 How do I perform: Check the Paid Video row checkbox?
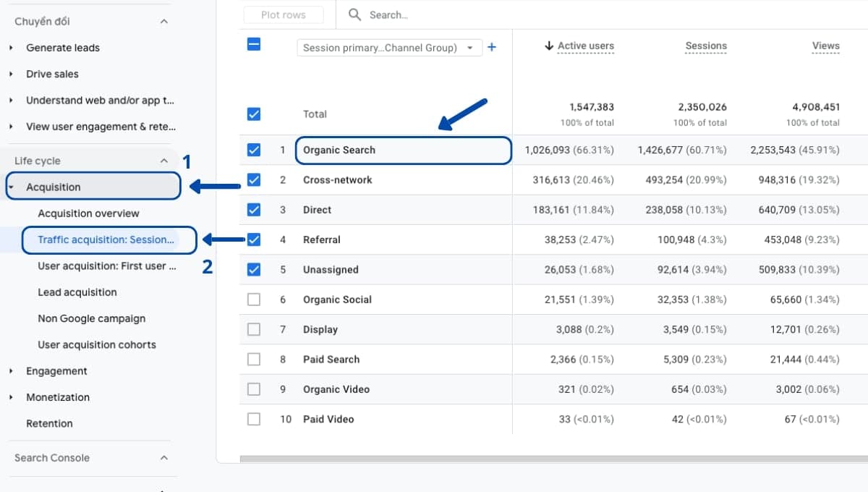pyautogui.click(x=254, y=419)
